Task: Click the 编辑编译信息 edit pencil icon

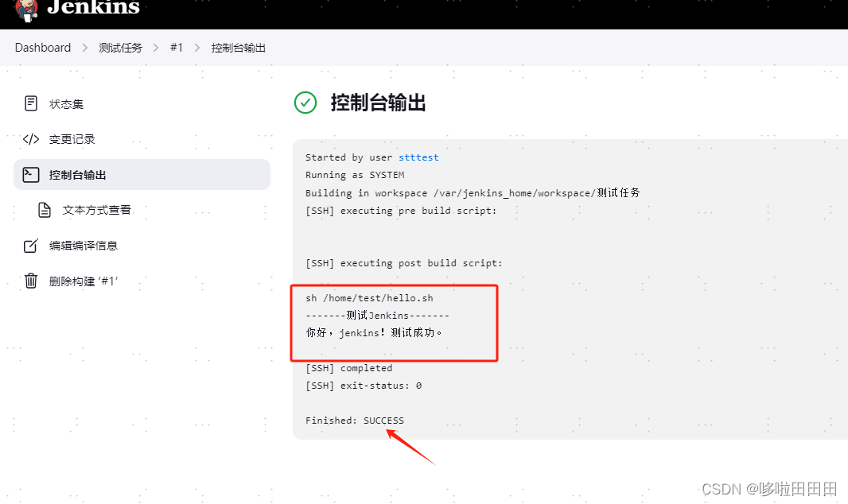Action: [x=31, y=246]
